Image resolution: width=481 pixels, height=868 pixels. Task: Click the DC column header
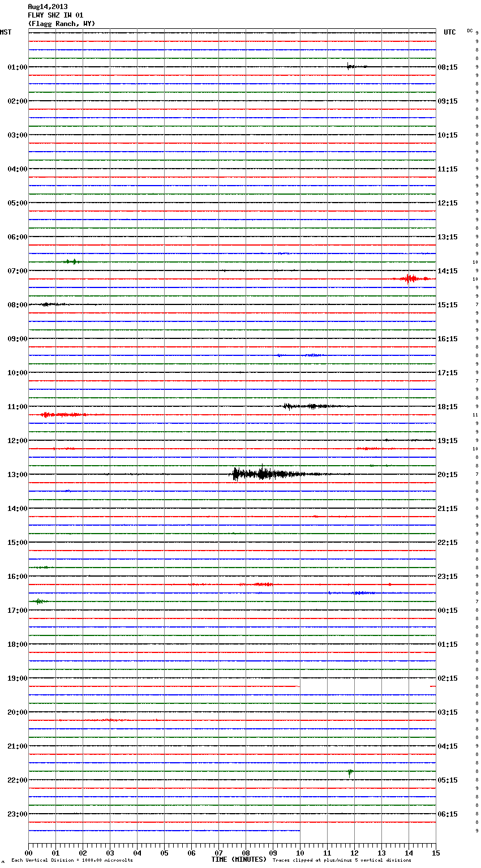(x=470, y=31)
